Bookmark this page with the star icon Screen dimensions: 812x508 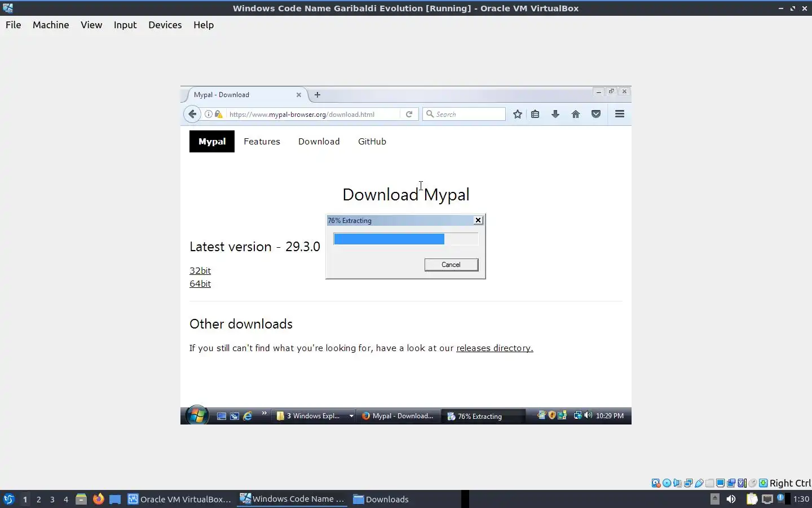[517, 114]
